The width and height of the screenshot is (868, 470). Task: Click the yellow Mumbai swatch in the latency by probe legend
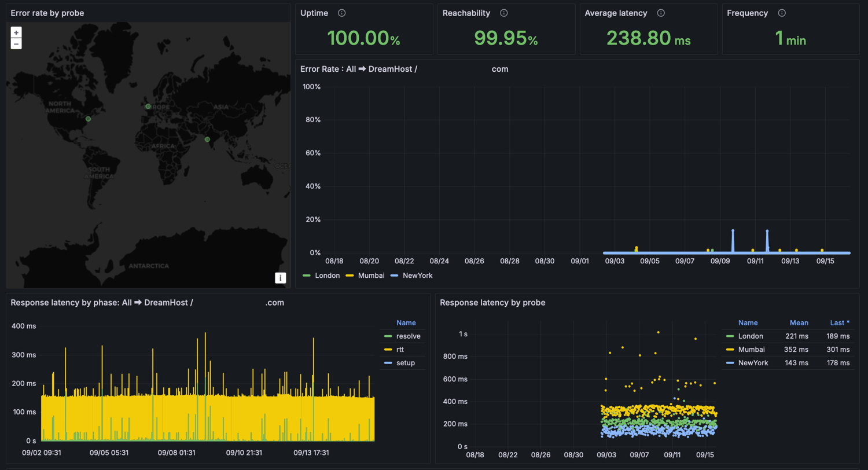click(x=730, y=350)
